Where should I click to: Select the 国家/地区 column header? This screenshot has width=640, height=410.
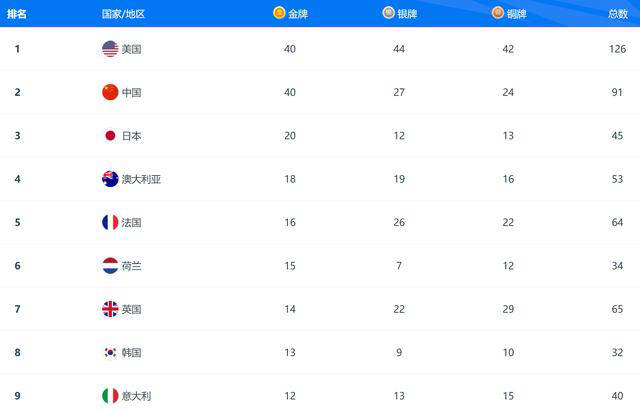click(123, 14)
